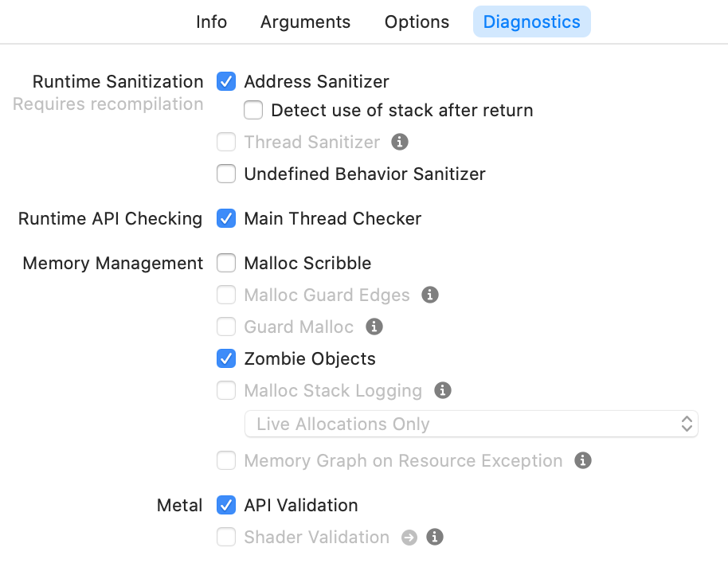Enable Detect use of stack after return
The height and width of the screenshot is (575, 728).
(x=254, y=110)
